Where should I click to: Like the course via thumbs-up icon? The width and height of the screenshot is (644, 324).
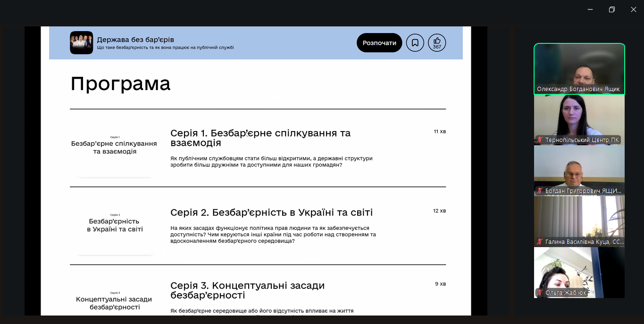(437, 42)
